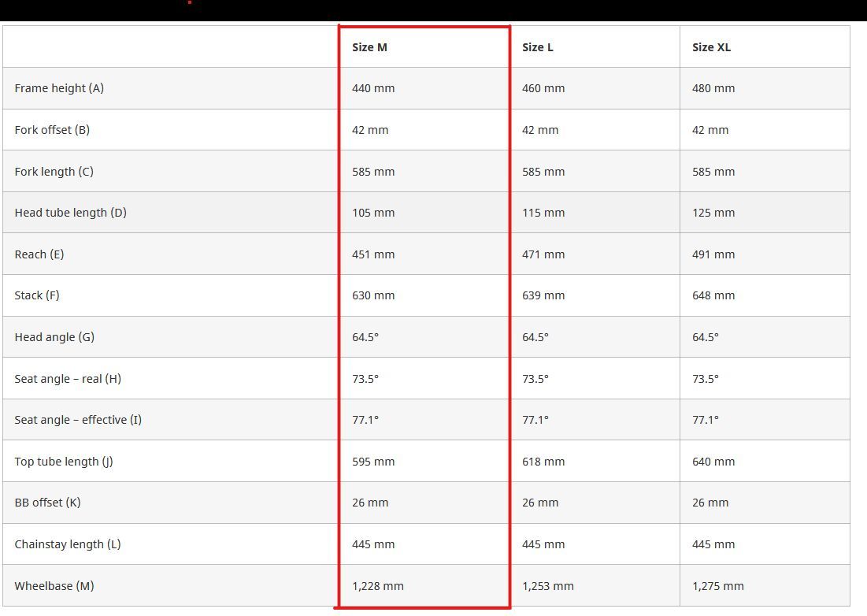867x616 pixels.
Task: Select the Size L column header
Action: 538,47
